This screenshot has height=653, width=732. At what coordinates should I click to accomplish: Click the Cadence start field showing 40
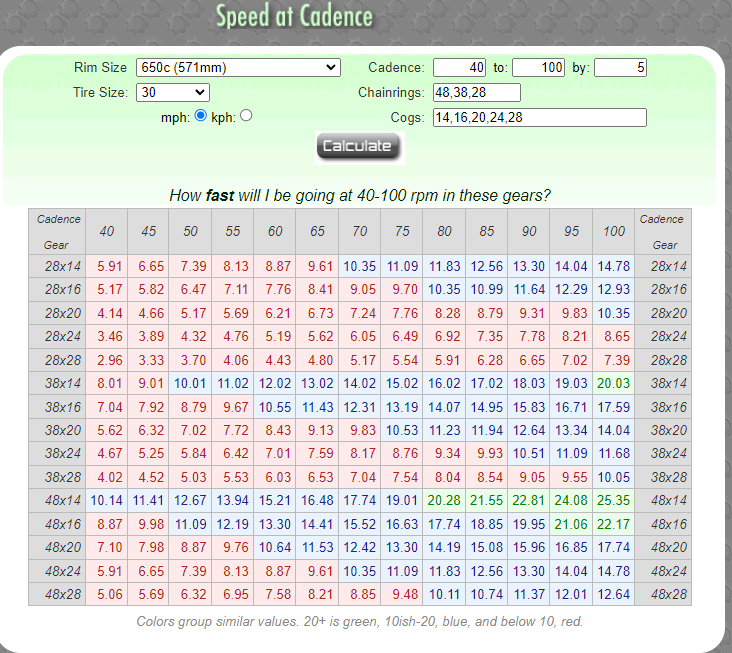459,68
